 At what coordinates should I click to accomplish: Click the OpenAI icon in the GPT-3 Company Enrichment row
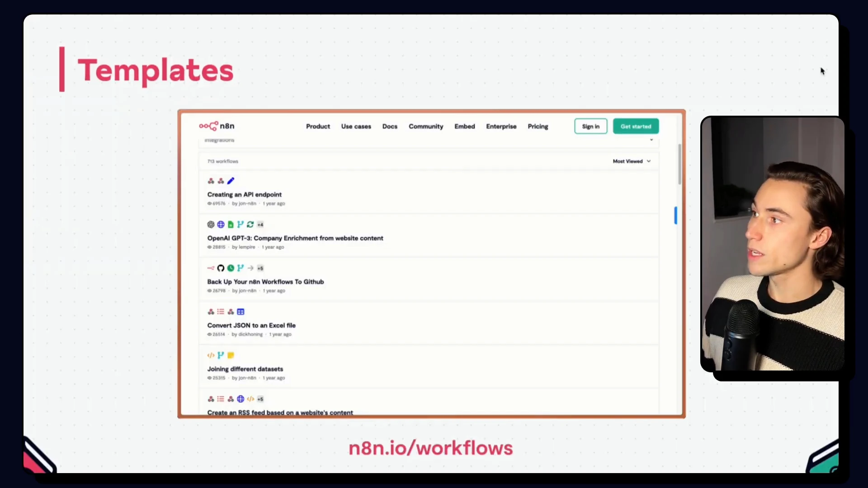pos(211,225)
